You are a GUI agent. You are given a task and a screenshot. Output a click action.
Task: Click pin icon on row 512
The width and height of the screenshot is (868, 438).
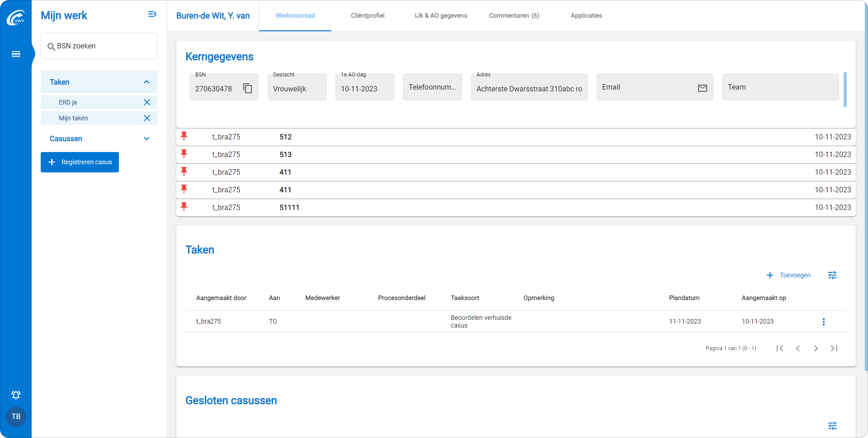[184, 136]
